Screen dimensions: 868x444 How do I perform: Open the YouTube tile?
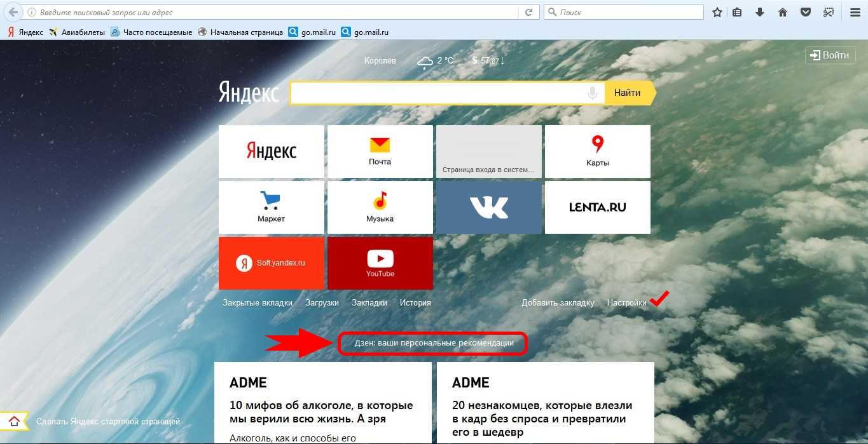(x=380, y=263)
